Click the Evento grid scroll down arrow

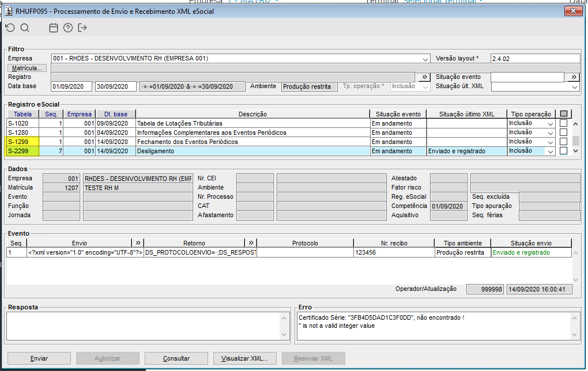[x=576, y=279]
